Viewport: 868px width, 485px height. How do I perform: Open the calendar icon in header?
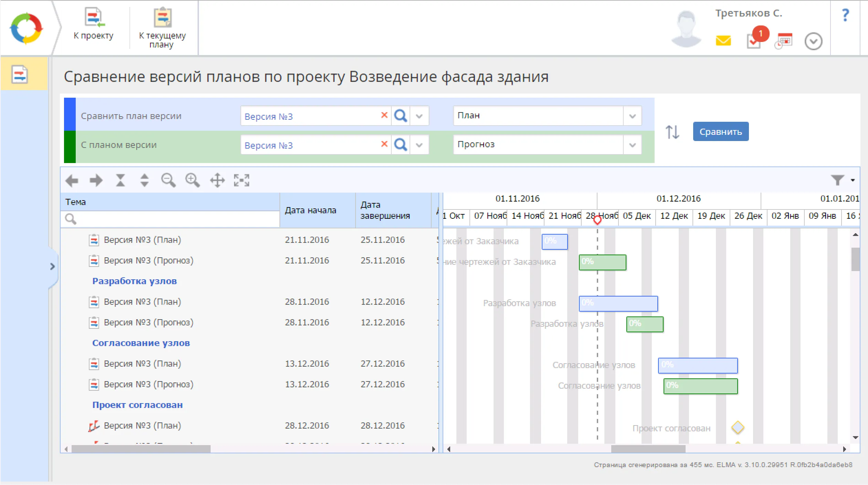784,41
